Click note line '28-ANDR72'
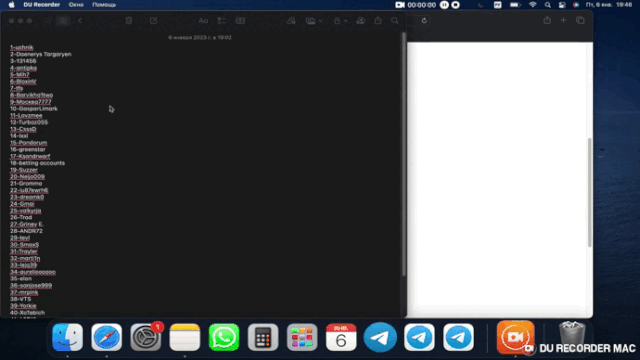The width and height of the screenshot is (640, 360). point(27,231)
